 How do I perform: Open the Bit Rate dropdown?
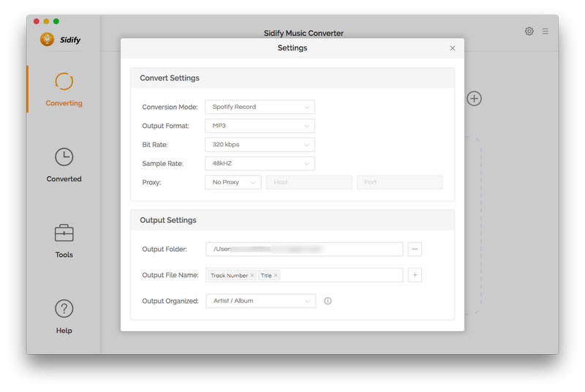click(260, 145)
